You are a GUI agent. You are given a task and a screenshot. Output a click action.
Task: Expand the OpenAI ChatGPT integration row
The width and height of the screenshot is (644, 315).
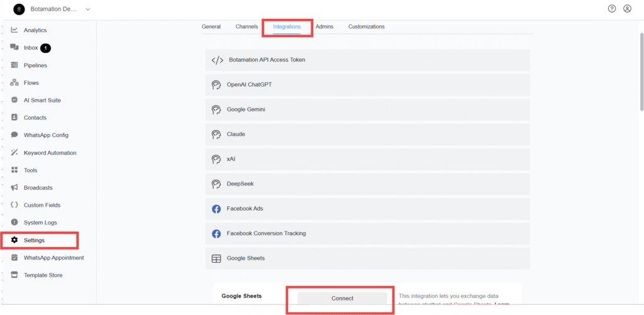click(367, 85)
